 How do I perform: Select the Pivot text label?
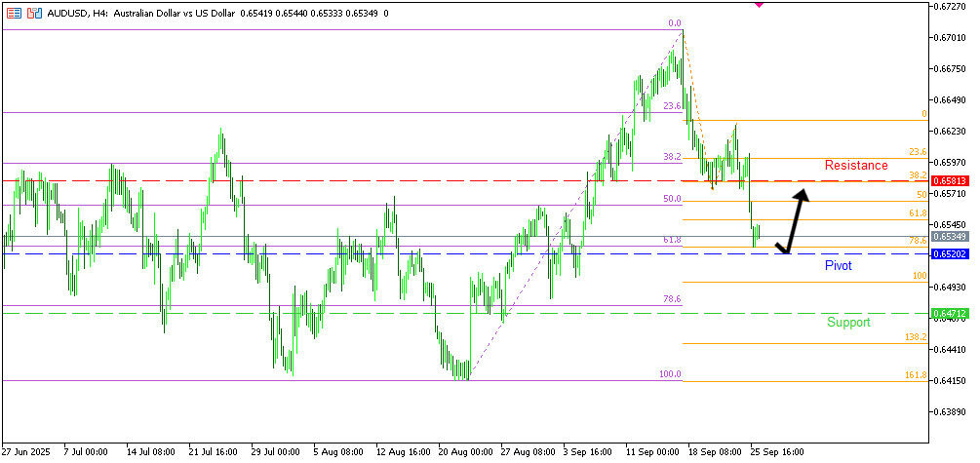pyautogui.click(x=838, y=265)
